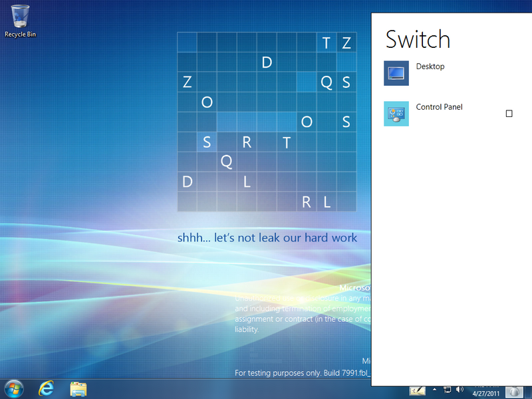Open the volume speaker tray icon

pos(460,390)
